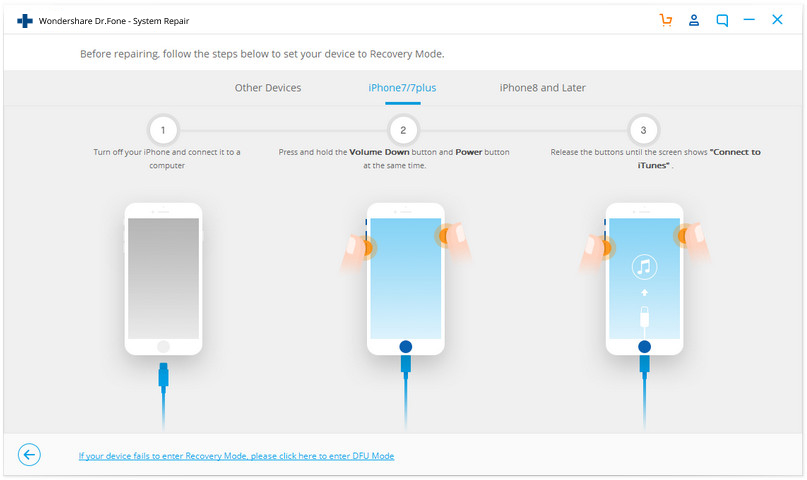Screen dimensions: 807x480
Task: Click the 'Connect to iTunes' instruction text
Action: click(655, 158)
